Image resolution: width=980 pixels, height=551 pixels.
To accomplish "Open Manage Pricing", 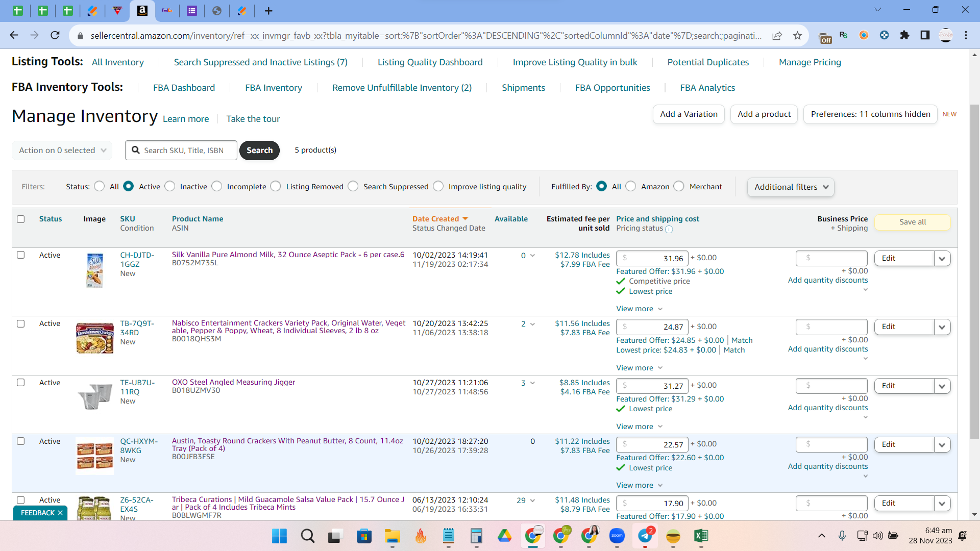I will (x=810, y=62).
